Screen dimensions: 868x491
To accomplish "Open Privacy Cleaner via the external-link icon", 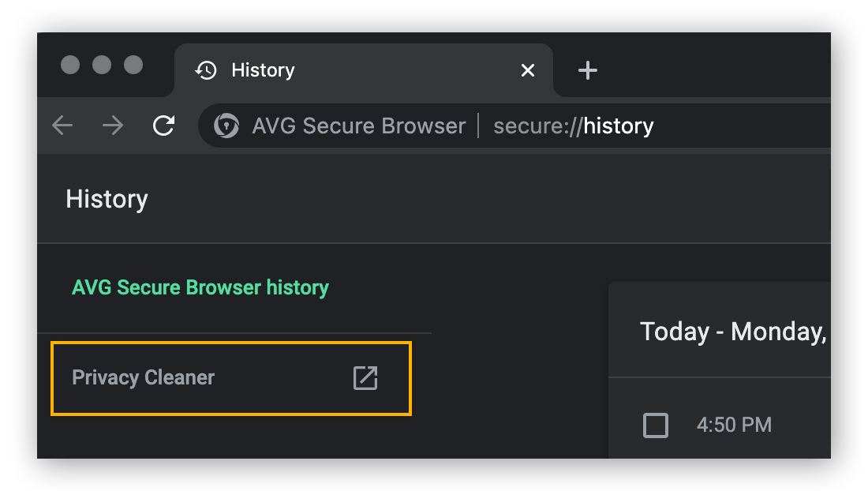I will [x=365, y=378].
